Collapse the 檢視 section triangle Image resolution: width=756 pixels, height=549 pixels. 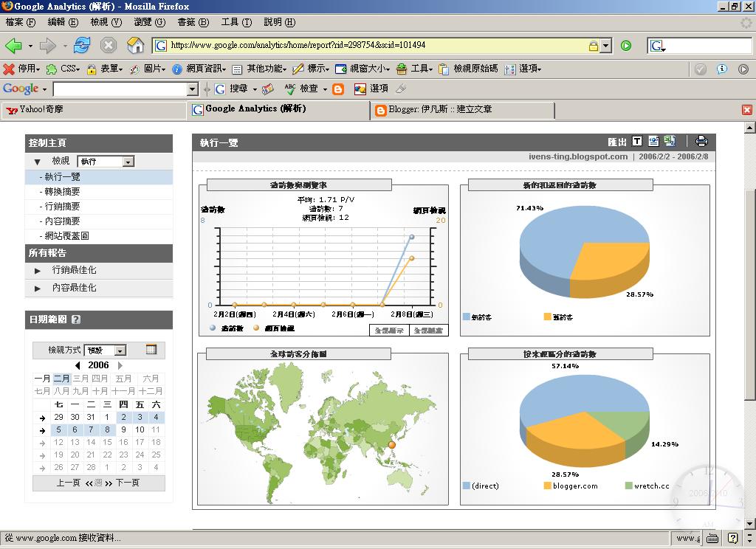click(x=37, y=162)
